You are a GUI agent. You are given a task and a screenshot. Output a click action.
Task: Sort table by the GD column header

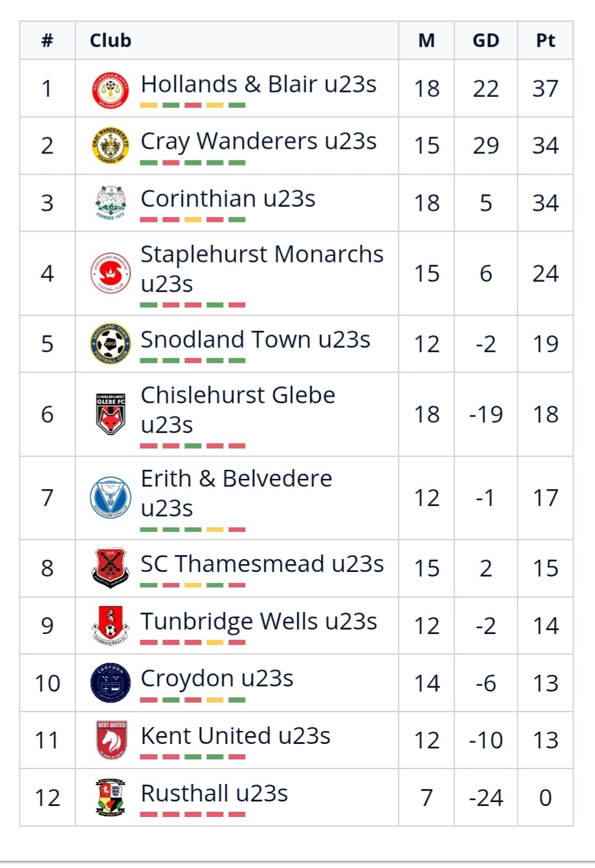[486, 41]
